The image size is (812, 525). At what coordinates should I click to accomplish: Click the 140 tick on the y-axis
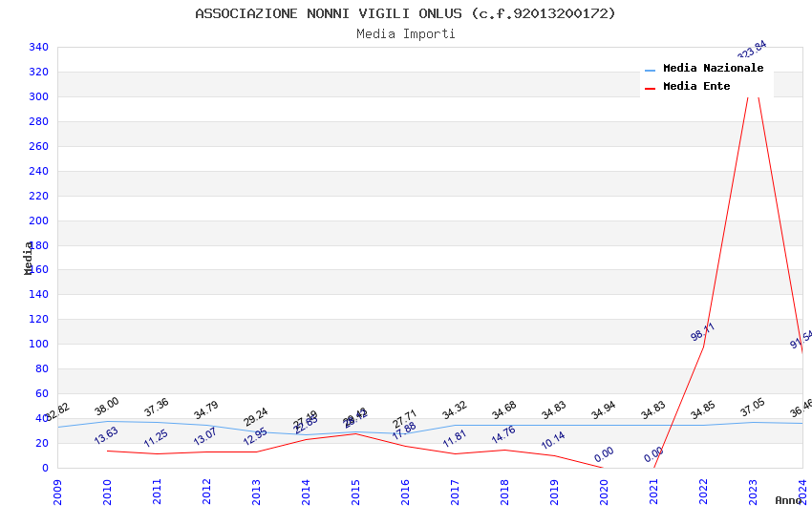click(39, 294)
